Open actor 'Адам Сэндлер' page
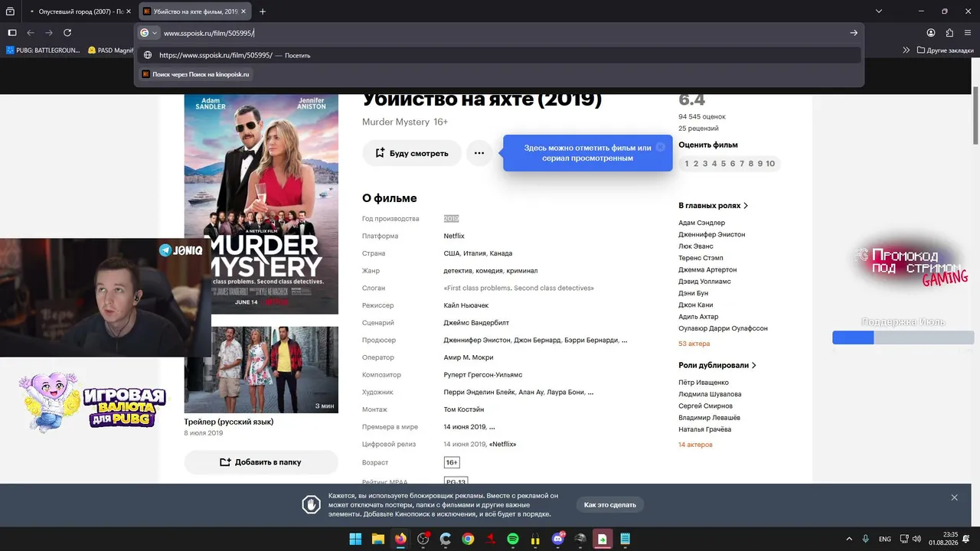The height and width of the screenshot is (551, 980). [x=701, y=223]
